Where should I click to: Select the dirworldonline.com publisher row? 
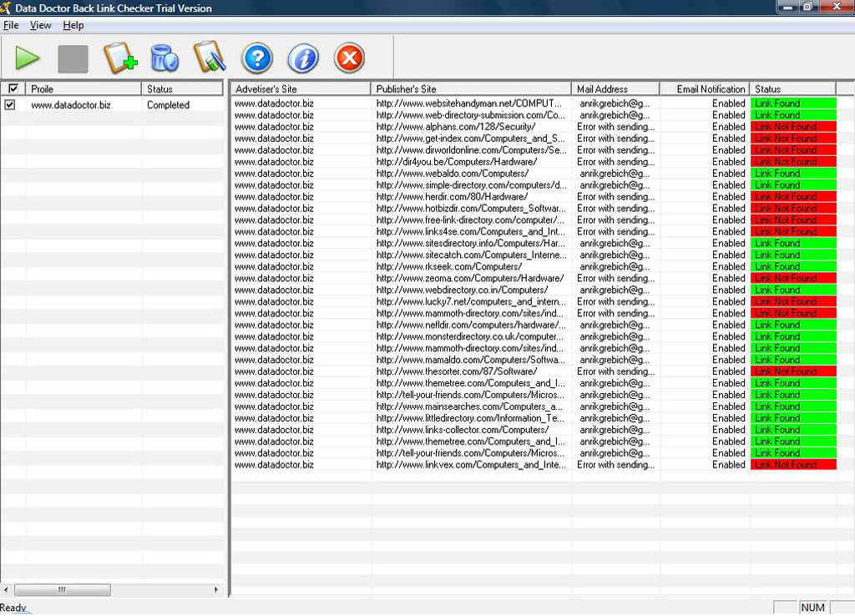point(534,150)
